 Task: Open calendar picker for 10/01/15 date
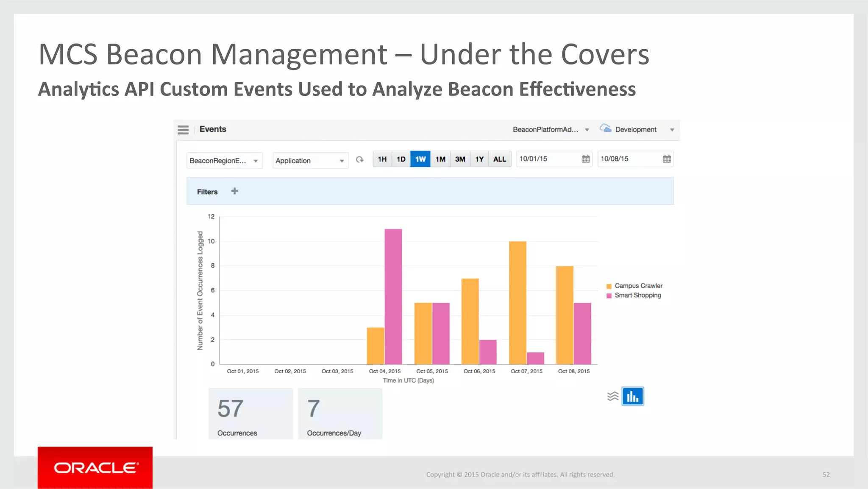(x=585, y=159)
